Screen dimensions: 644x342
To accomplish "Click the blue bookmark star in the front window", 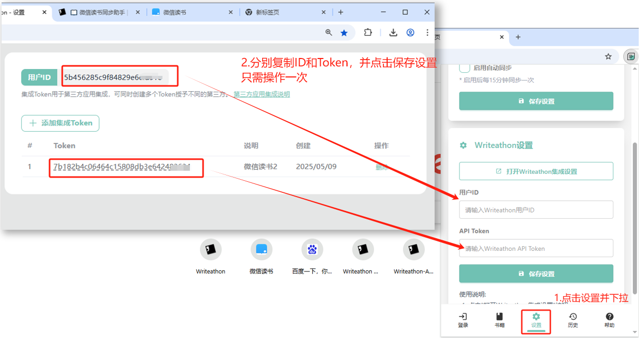I will 344,33.
